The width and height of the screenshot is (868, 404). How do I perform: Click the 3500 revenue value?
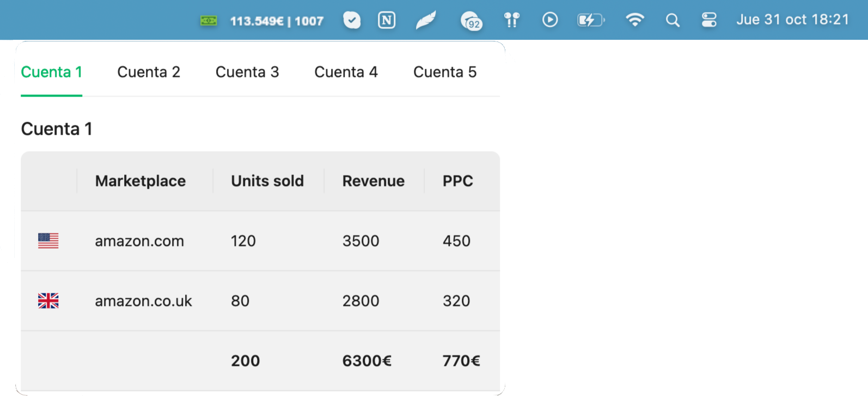(x=361, y=241)
